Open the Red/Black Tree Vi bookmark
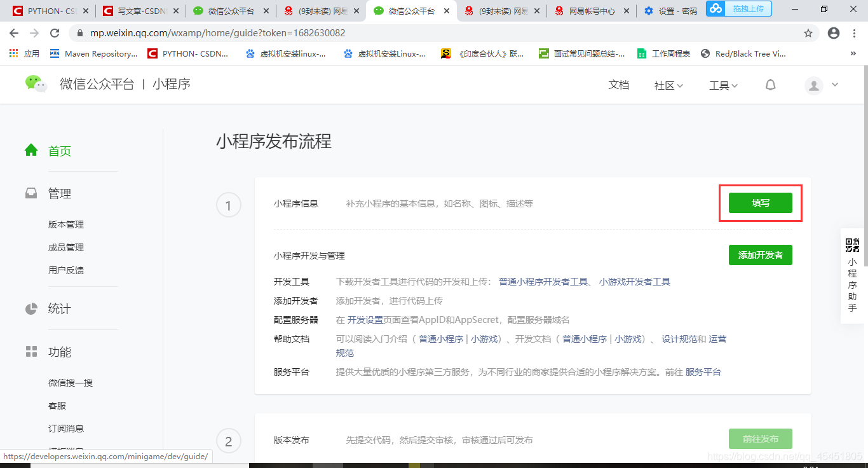The width and height of the screenshot is (868, 468). (743, 54)
